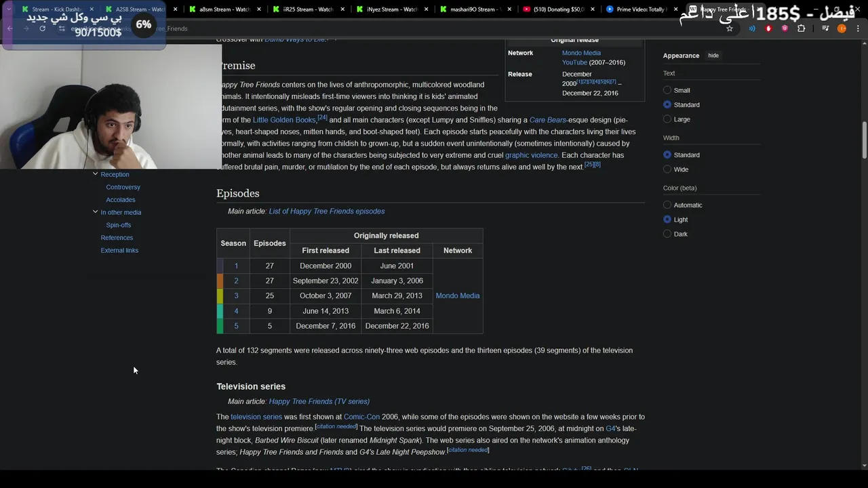The height and width of the screenshot is (488, 868).
Task: Select Light color mode
Action: (x=667, y=220)
